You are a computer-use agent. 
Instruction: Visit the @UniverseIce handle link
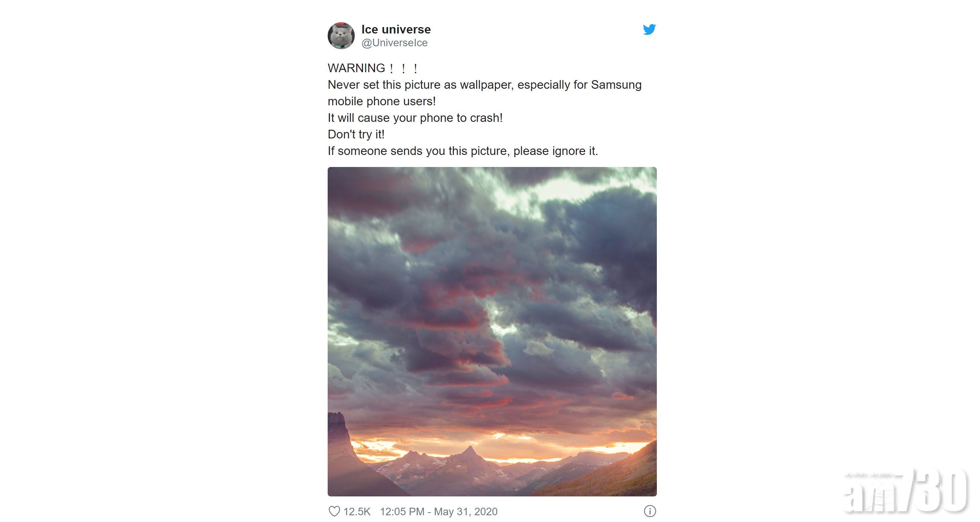pyautogui.click(x=394, y=42)
